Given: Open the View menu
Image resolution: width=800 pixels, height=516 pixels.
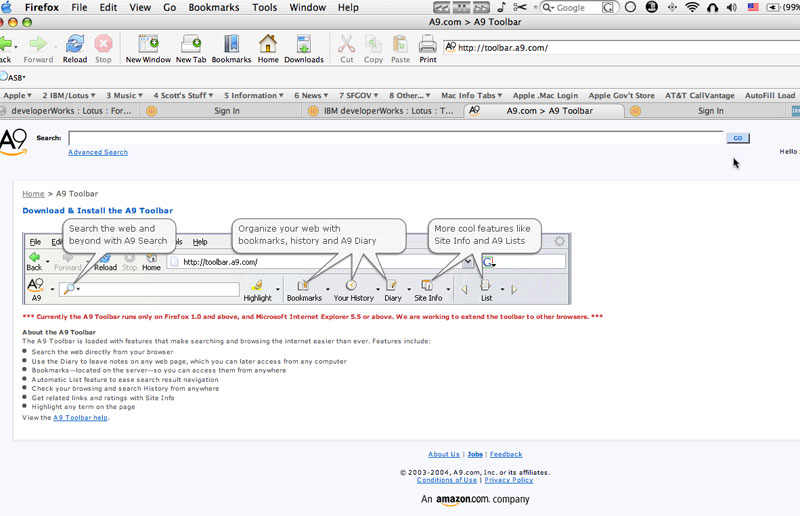Looking at the screenshot, I should point(140,7).
